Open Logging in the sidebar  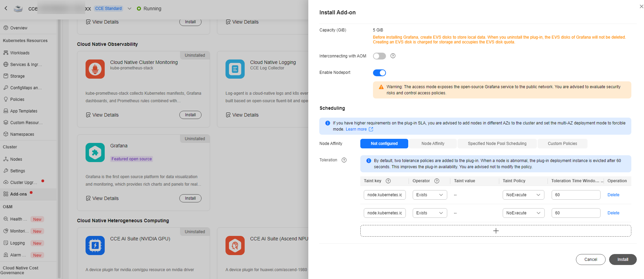tap(17, 243)
